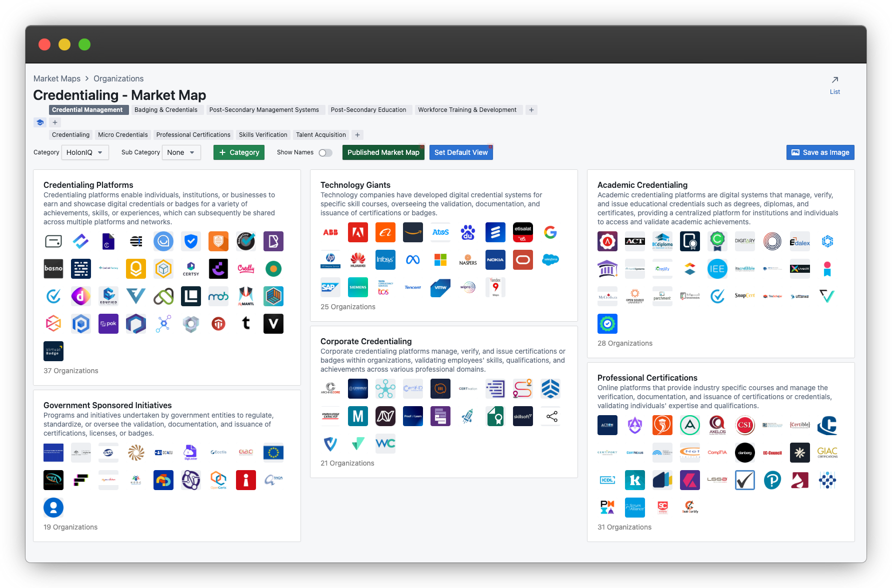Image resolution: width=892 pixels, height=588 pixels.
Task: Click the Save as Image button
Action: point(820,152)
